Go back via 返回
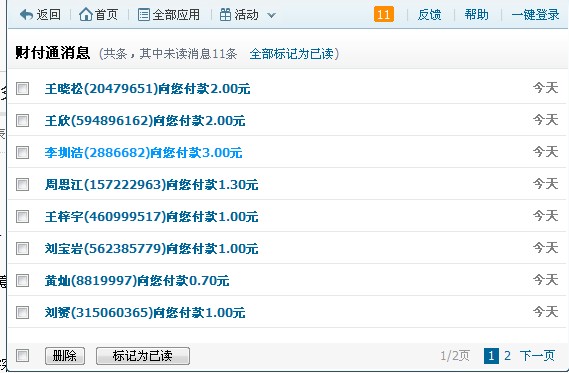 pos(48,15)
